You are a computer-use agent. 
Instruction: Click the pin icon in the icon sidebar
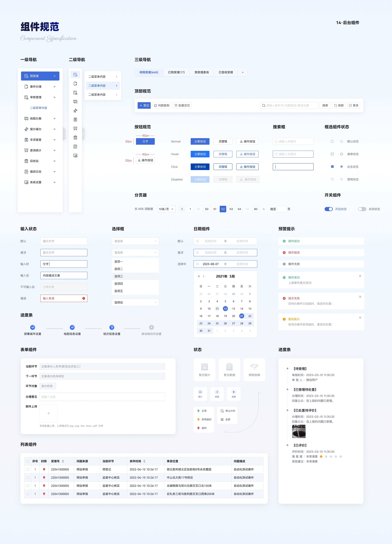click(x=75, y=111)
